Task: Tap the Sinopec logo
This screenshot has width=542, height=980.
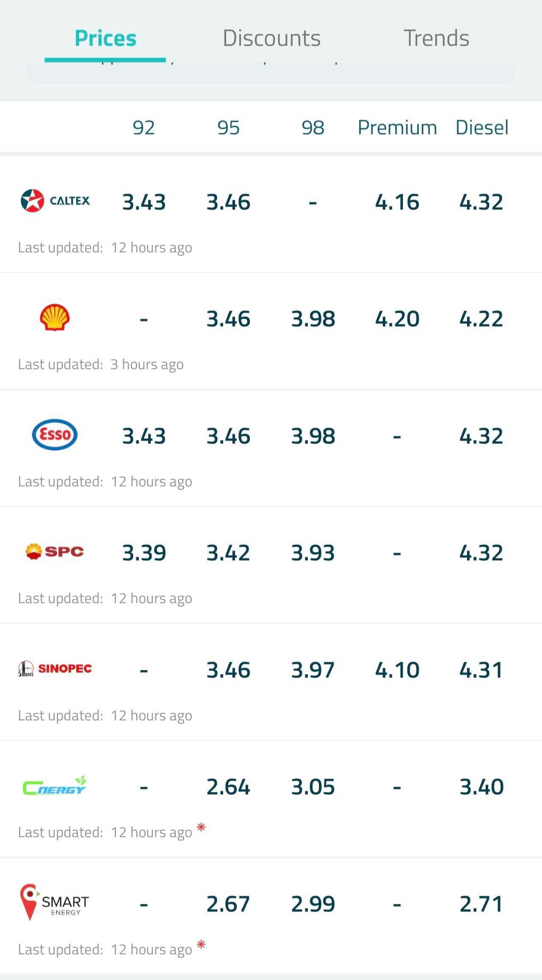Action: (55, 669)
